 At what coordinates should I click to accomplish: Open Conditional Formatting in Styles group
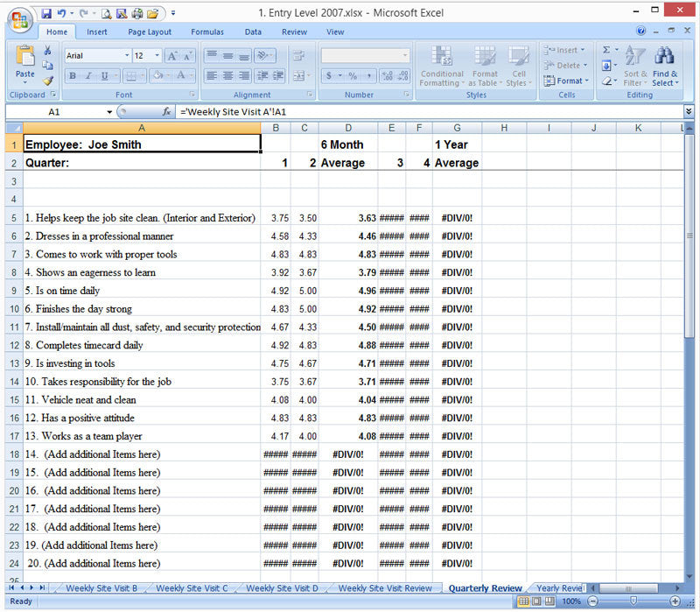pyautogui.click(x=442, y=67)
